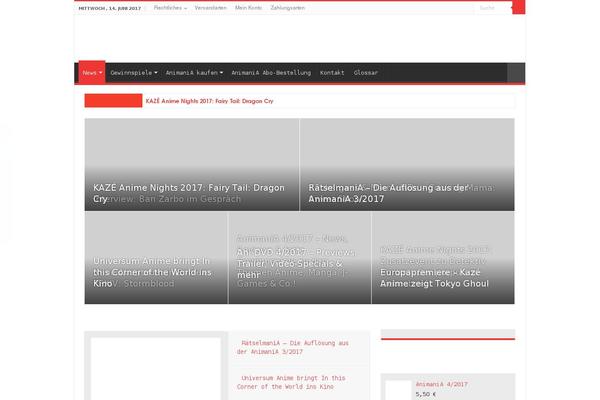
Task: Expand the AnimaniA kaufen menu
Action: coord(194,73)
